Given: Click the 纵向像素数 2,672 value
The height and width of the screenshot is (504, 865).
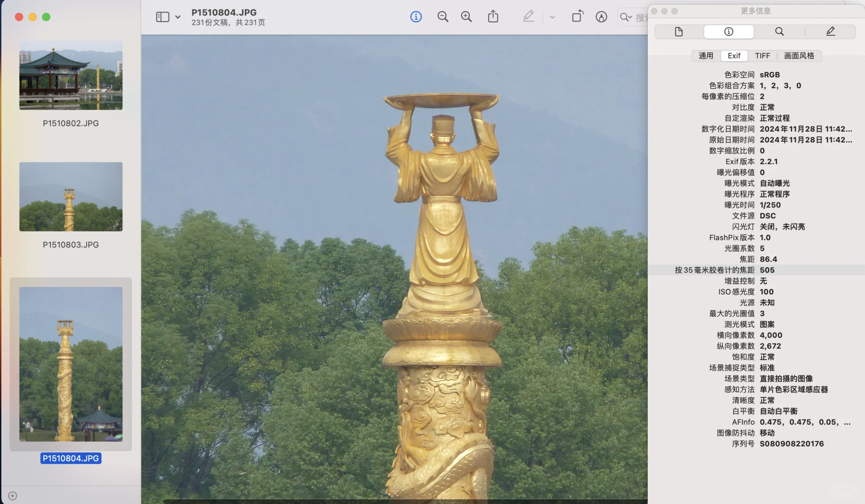Looking at the screenshot, I should (770, 346).
